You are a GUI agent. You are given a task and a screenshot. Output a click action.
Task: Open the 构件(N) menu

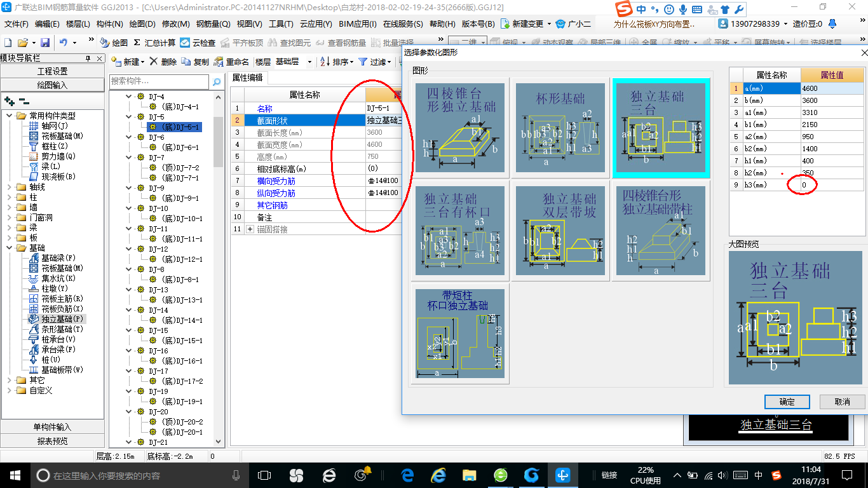(x=109, y=24)
